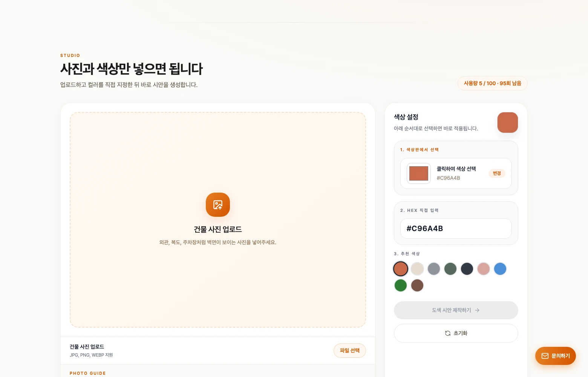Click the refresh icon in the 초기화 button
The width and height of the screenshot is (588, 377).
448,333
